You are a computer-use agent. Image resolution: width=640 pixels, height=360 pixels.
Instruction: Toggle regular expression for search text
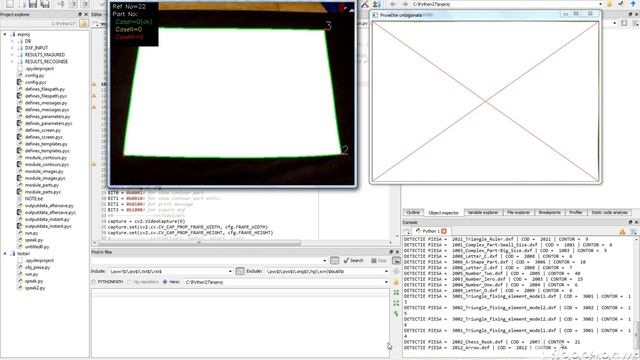[x=334, y=260]
